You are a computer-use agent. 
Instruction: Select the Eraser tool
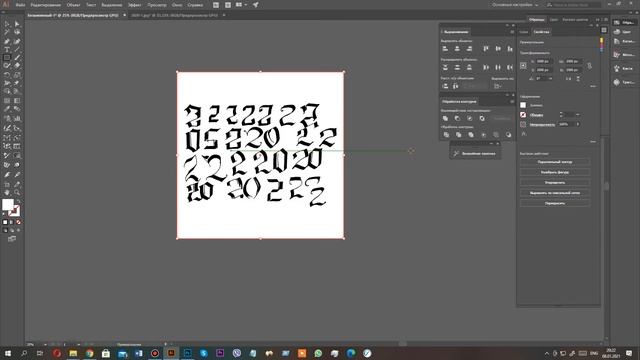pyautogui.click(x=17, y=66)
